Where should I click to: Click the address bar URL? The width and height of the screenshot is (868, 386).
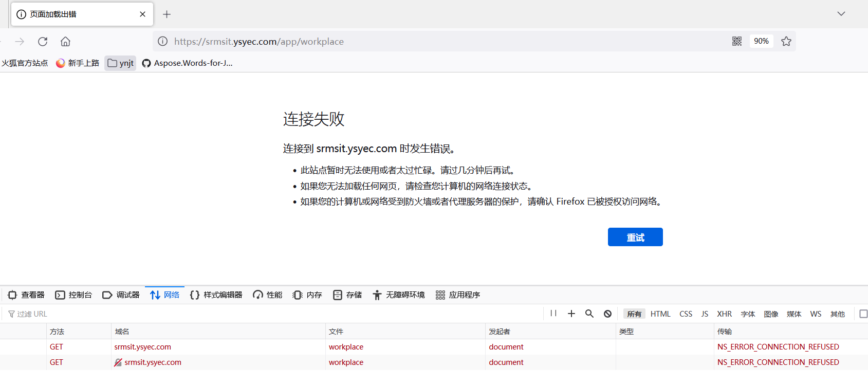point(259,42)
